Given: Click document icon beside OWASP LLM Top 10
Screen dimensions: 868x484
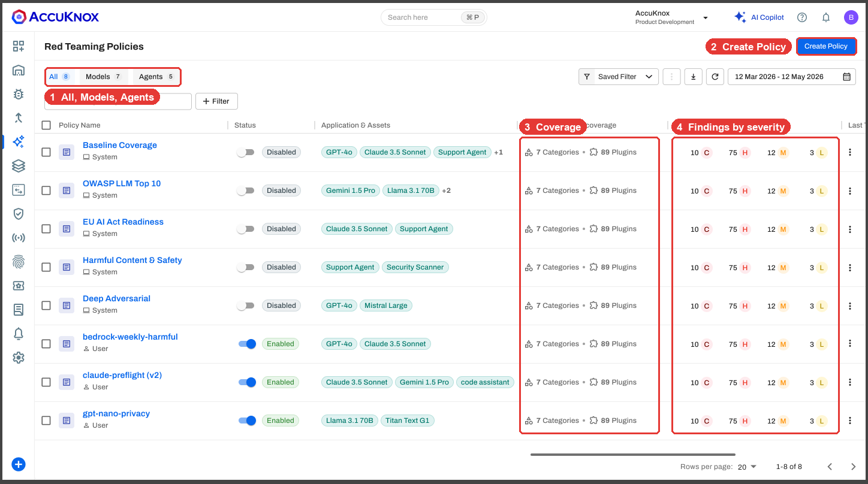Looking at the screenshot, I should coord(67,190).
